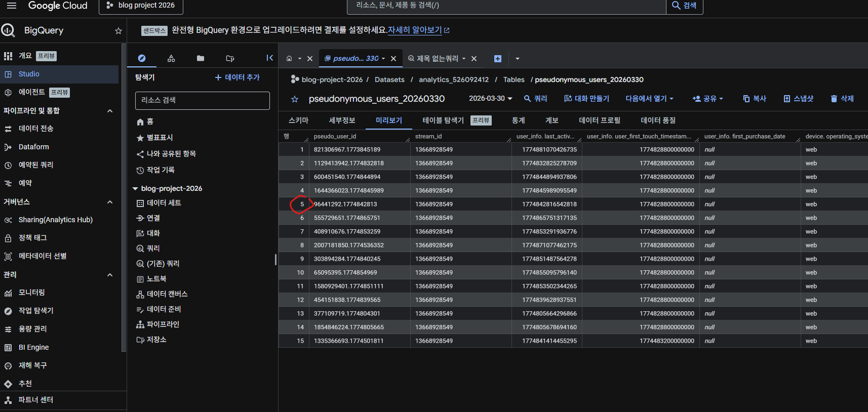Viewport: 868px width, 412px height.
Task: Switch to the 계보 tab
Action: click(x=551, y=120)
